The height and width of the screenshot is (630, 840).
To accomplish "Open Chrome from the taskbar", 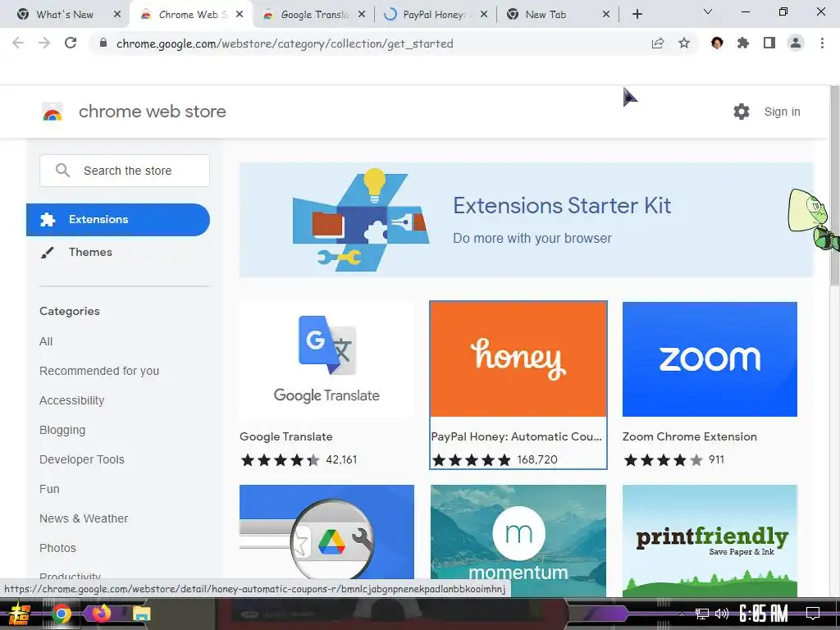I will pyautogui.click(x=61, y=614).
